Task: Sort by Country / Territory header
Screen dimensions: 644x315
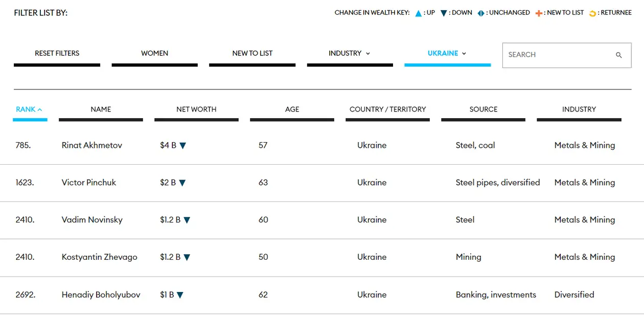Action: point(387,109)
